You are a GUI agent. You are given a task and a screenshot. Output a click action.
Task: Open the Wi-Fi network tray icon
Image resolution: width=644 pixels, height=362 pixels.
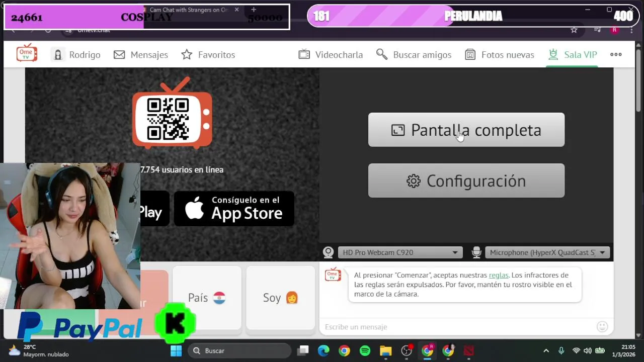click(x=576, y=350)
